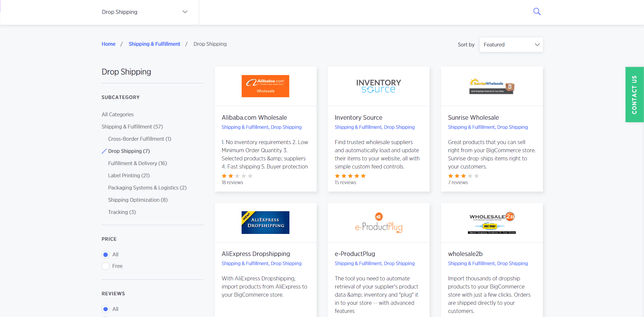644x317 pixels.
Task: Select All Categories in subcategory list
Action: tap(118, 115)
